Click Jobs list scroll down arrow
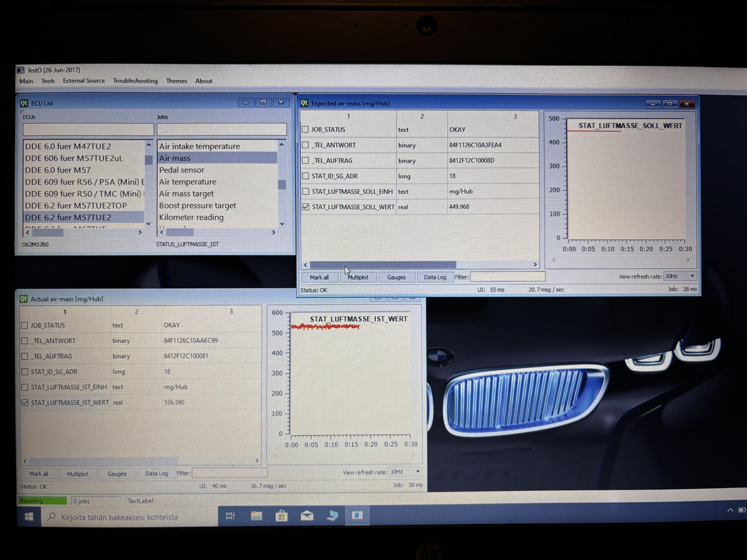The image size is (747, 560). [282, 223]
